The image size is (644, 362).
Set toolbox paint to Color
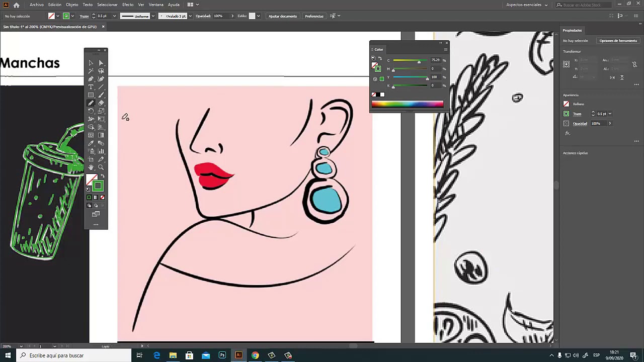89,197
